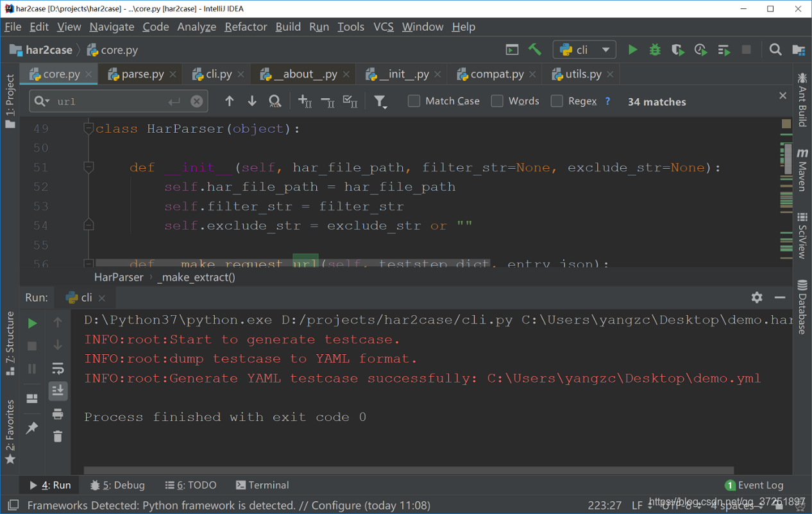Viewport: 812px width, 514px height.
Task: Print the Run console output
Action: pyautogui.click(x=58, y=414)
